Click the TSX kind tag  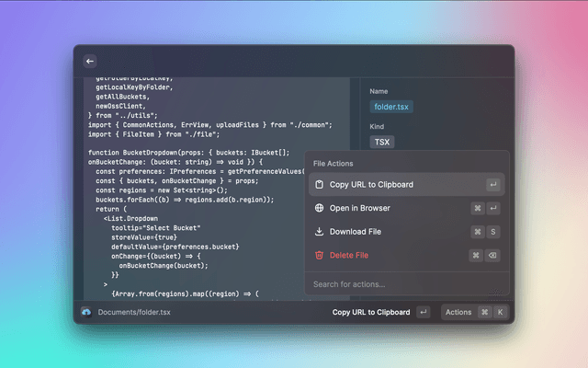(382, 142)
